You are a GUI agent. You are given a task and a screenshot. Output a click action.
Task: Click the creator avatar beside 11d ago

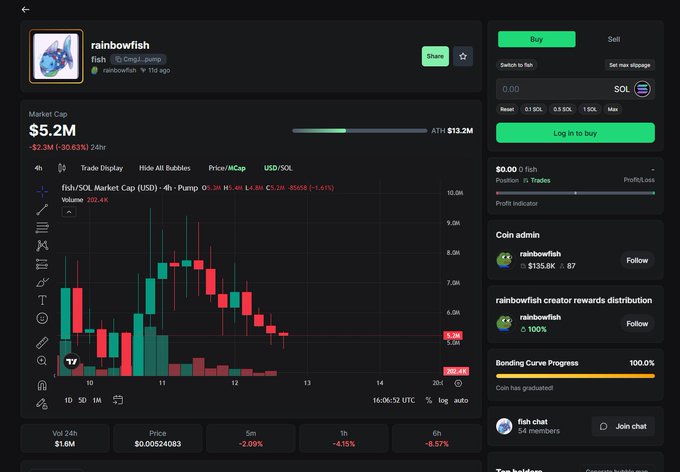pos(95,70)
